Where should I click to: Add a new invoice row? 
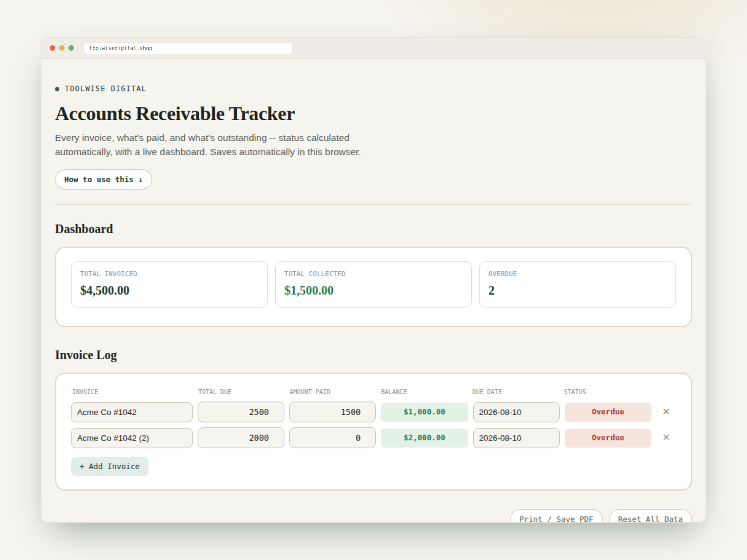(109, 466)
